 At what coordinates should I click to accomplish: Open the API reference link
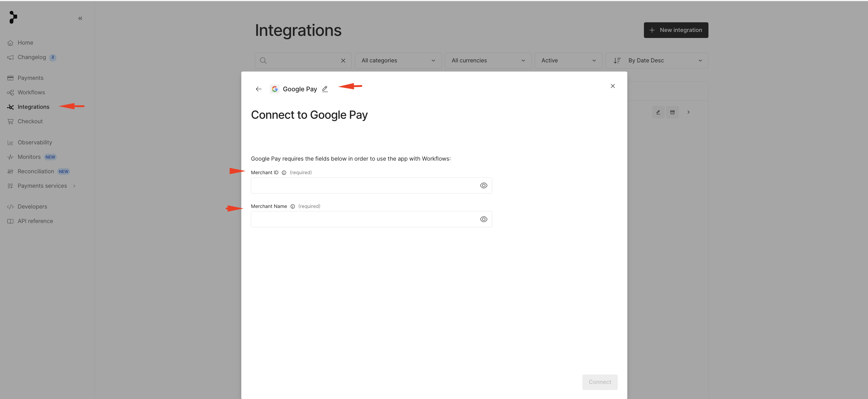pos(35,221)
